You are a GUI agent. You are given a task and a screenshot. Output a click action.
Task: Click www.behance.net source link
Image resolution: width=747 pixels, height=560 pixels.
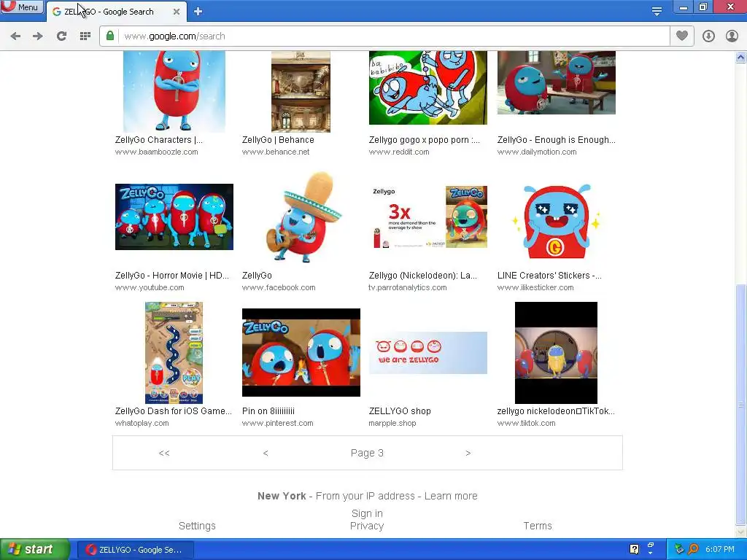[x=275, y=152]
